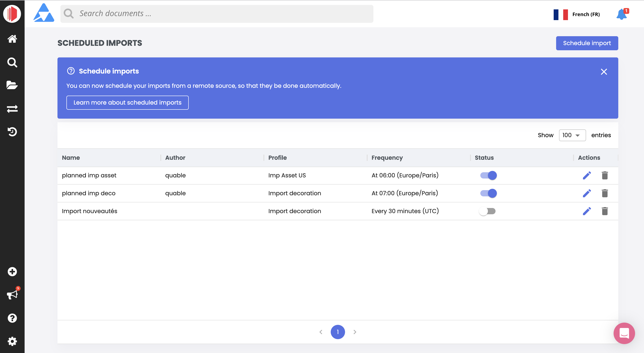Click 'Learn more about scheduled imports'
The image size is (644, 353).
pos(127,102)
